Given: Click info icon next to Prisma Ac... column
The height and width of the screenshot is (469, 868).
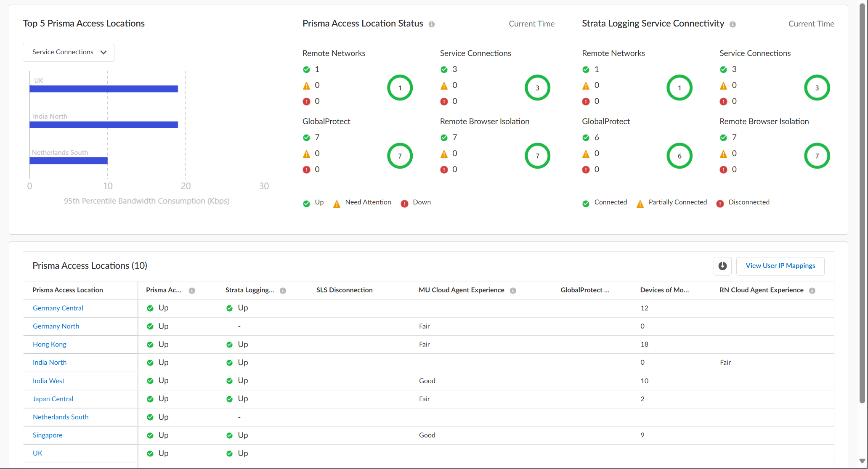Looking at the screenshot, I should (x=192, y=291).
